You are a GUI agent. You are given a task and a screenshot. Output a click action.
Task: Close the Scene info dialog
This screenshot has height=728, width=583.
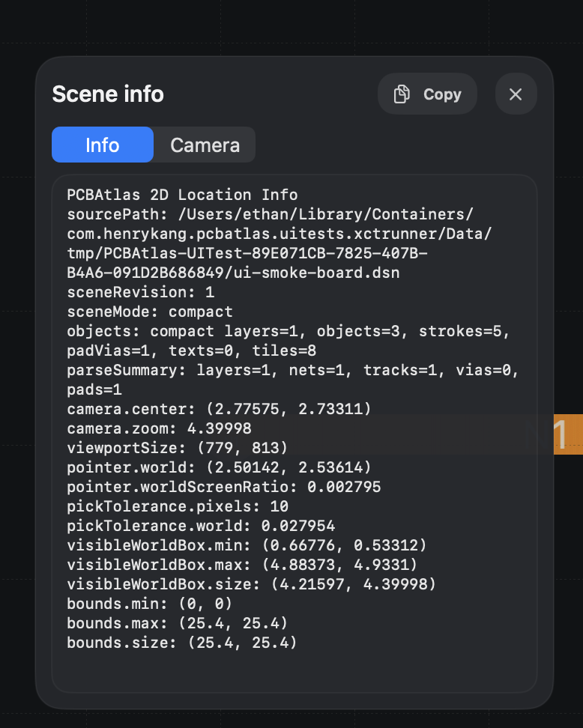[x=516, y=94]
